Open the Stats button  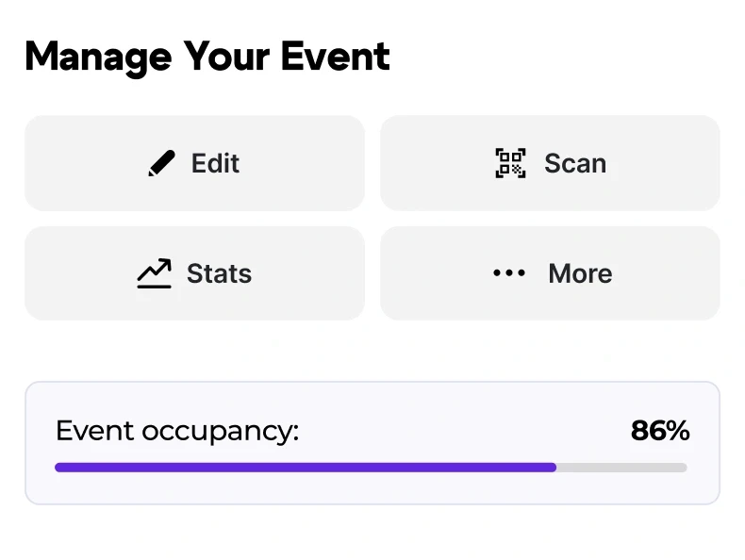point(195,273)
